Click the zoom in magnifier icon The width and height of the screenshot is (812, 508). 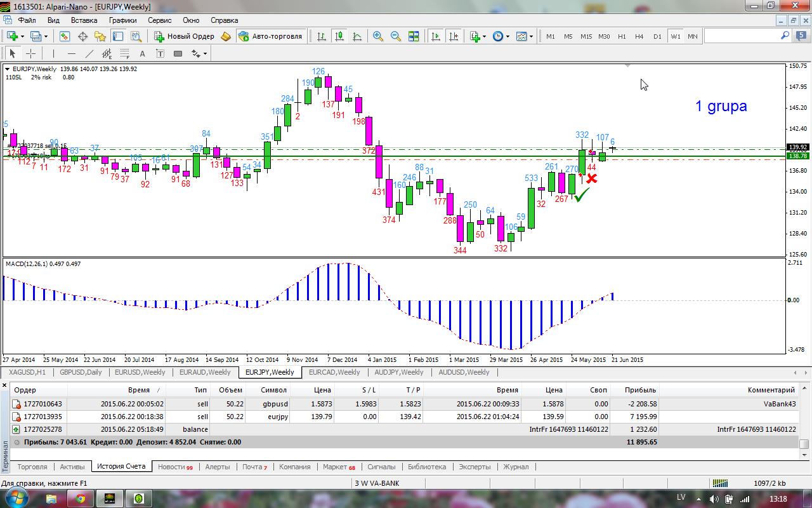point(378,36)
